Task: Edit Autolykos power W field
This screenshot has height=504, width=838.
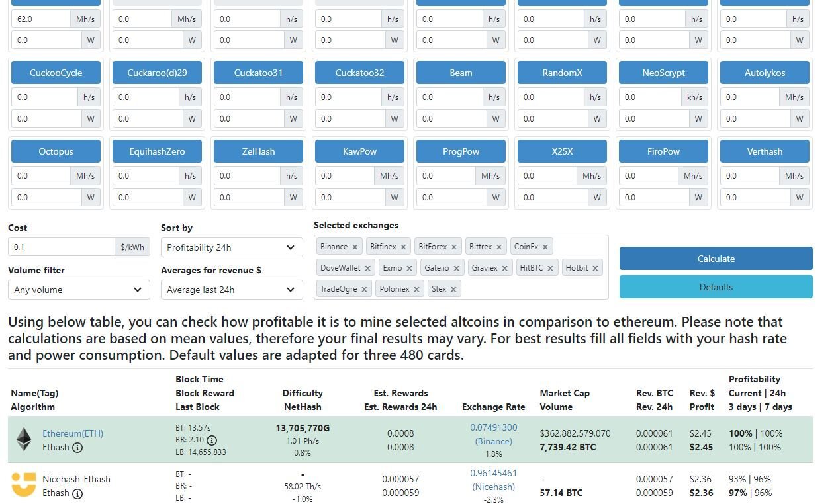Action: point(755,119)
